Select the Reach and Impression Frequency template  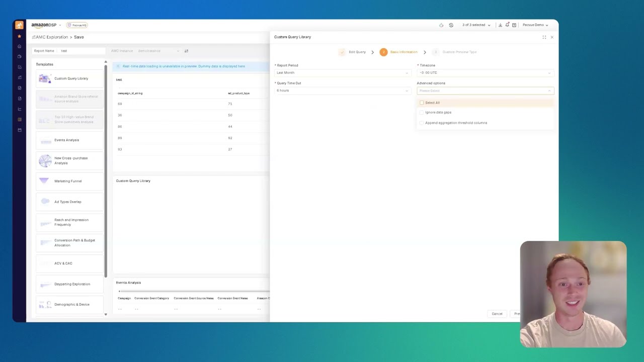pos(69,222)
